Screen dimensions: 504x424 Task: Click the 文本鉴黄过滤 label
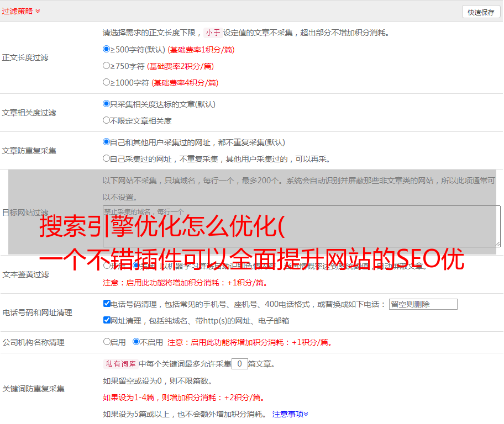coord(26,274)
